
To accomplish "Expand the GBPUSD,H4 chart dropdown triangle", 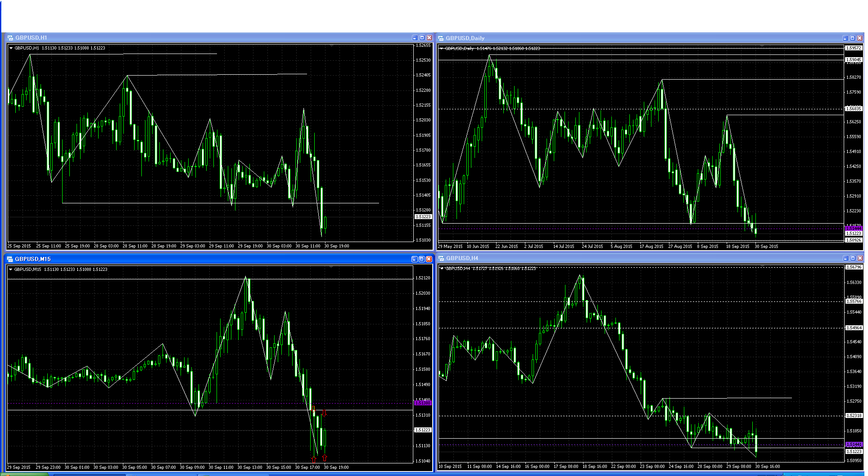I will tap(442, 269).
